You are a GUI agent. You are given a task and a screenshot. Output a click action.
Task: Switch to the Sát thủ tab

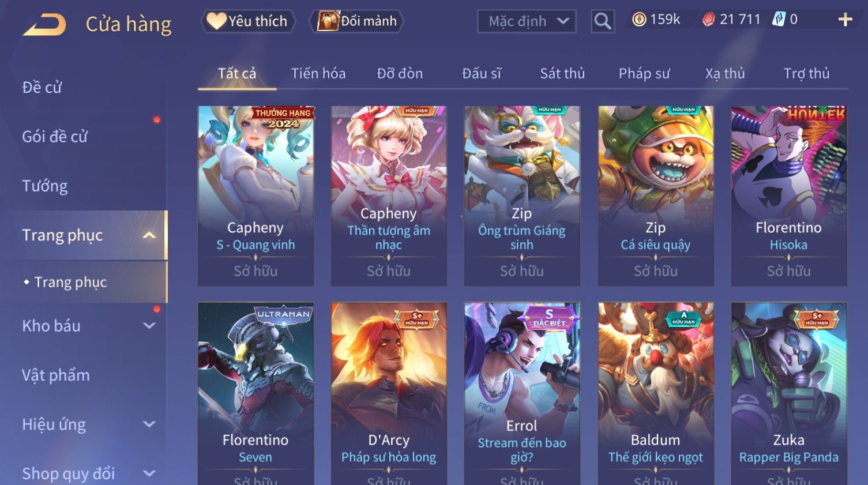(562, 74)
